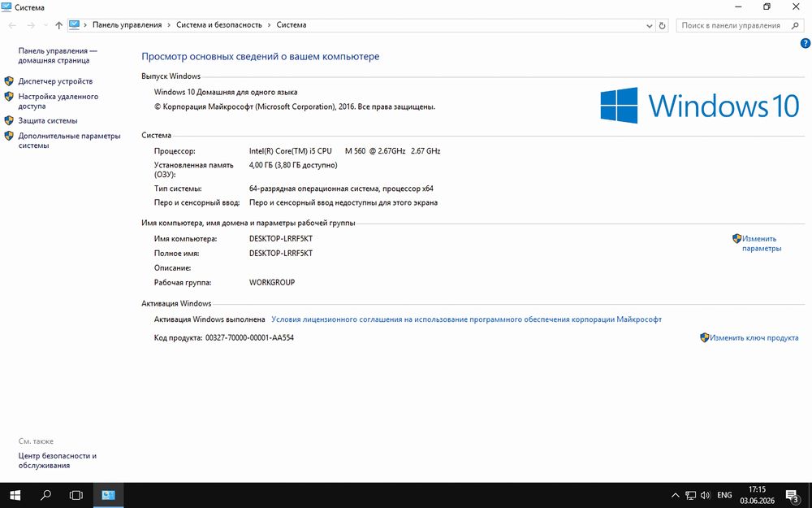Click computer name DESKTOP-LRRF5KT value
The image size is (812, 508).
point(281,239)
